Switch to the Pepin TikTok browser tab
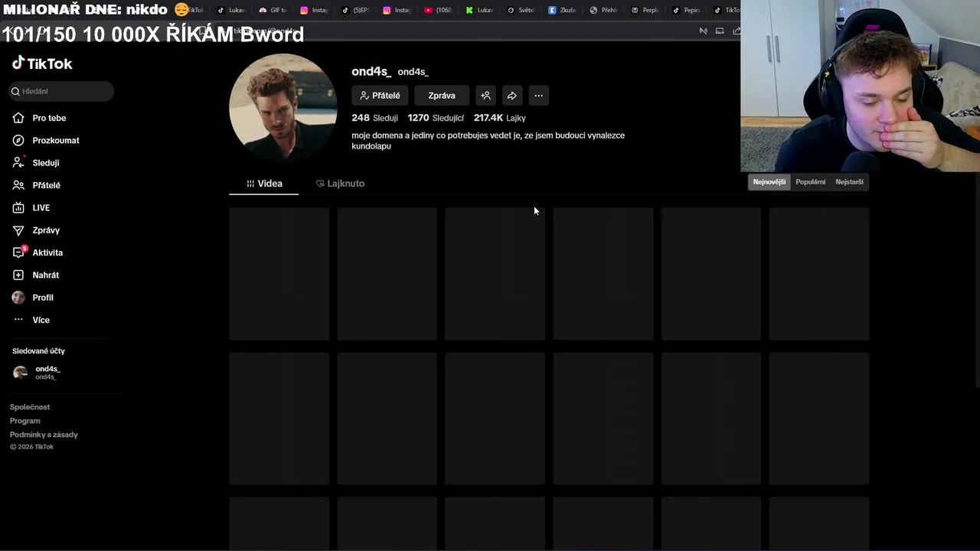This screenshot has height=551, width=980. [687, 10]
